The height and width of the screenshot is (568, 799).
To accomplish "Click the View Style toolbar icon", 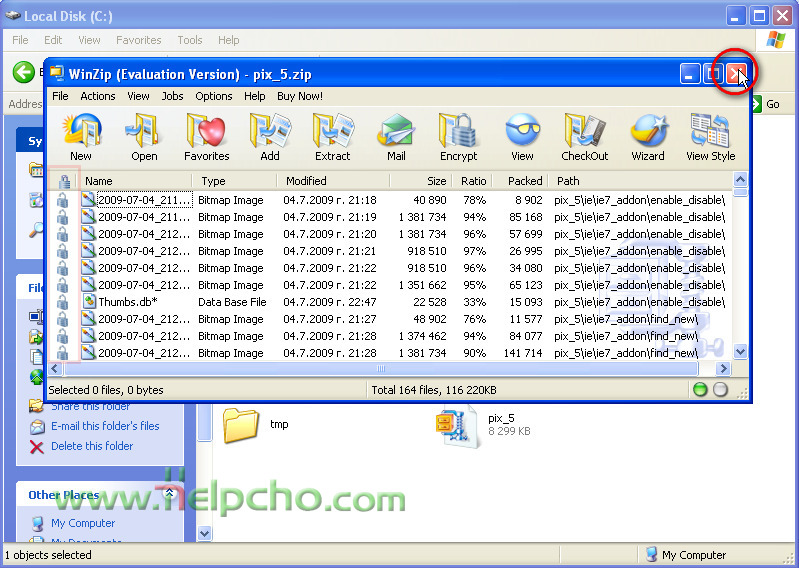I will 710,130.
